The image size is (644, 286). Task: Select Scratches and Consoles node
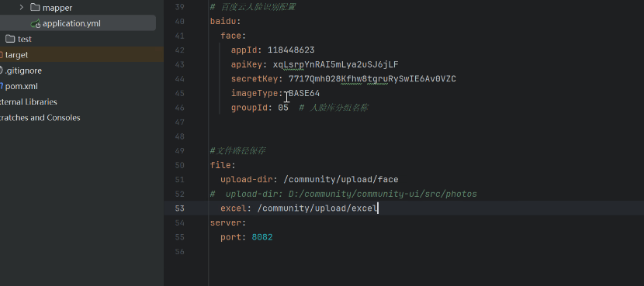[x=40, y=118]
